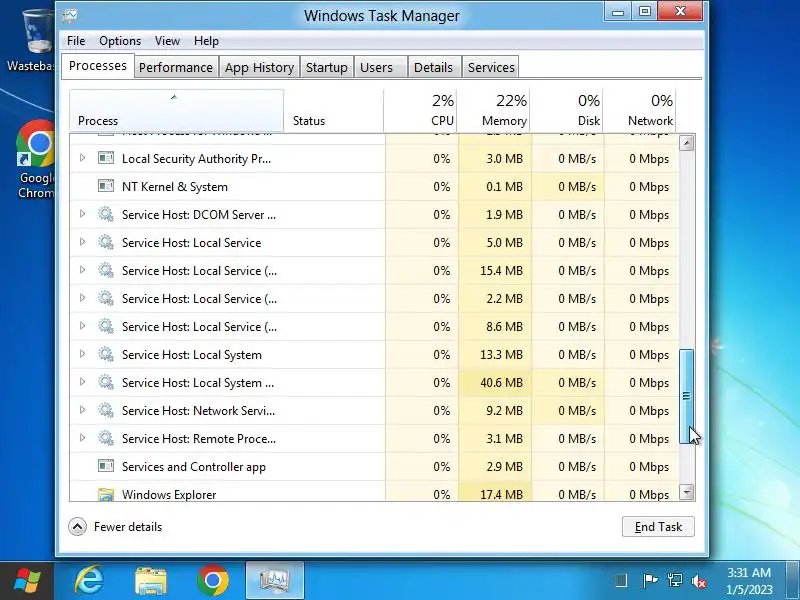Select the Services and Controller app row
This screenshot has height=600, width=800.
(x=374, y=466)
